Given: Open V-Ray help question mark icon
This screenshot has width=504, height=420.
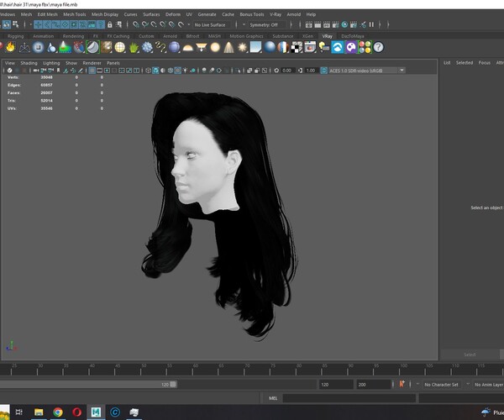Looking at the screenshot, I should click(378, 47).
